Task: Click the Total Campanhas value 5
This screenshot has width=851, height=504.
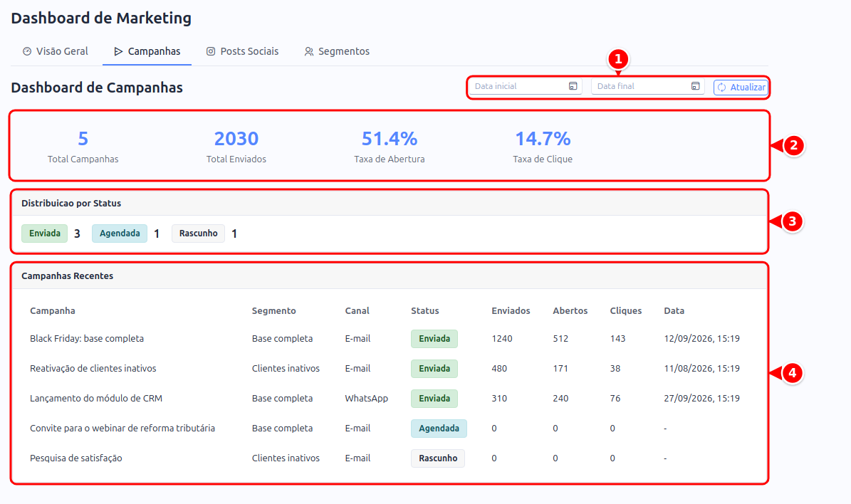Action: 83,139
